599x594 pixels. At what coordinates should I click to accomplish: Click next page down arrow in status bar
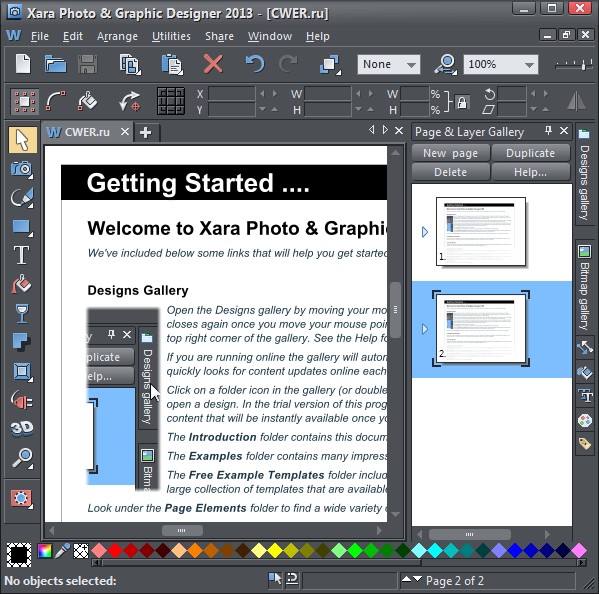coord(417,579)
